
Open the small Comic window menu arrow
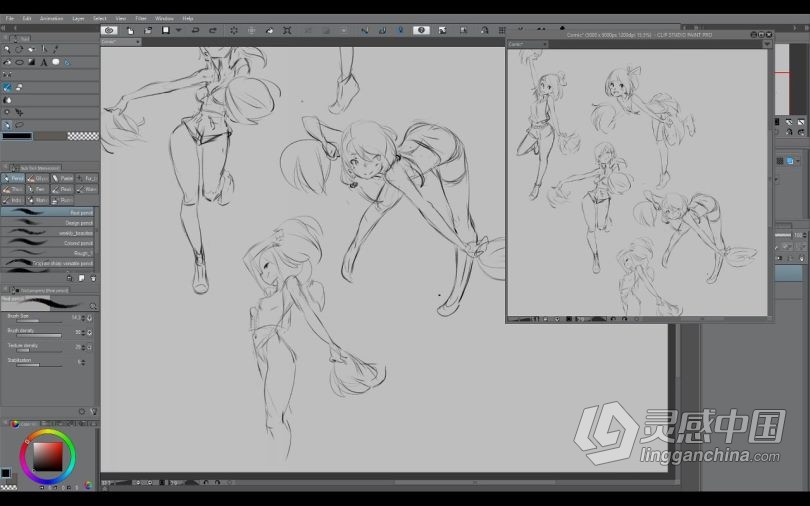click(767, 44)
